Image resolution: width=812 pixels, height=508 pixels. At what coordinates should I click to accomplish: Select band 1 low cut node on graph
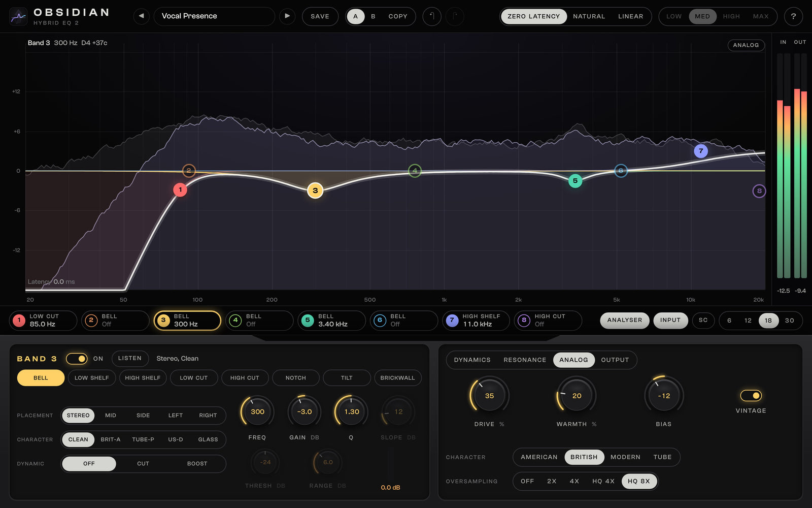(x=180, y=190)
